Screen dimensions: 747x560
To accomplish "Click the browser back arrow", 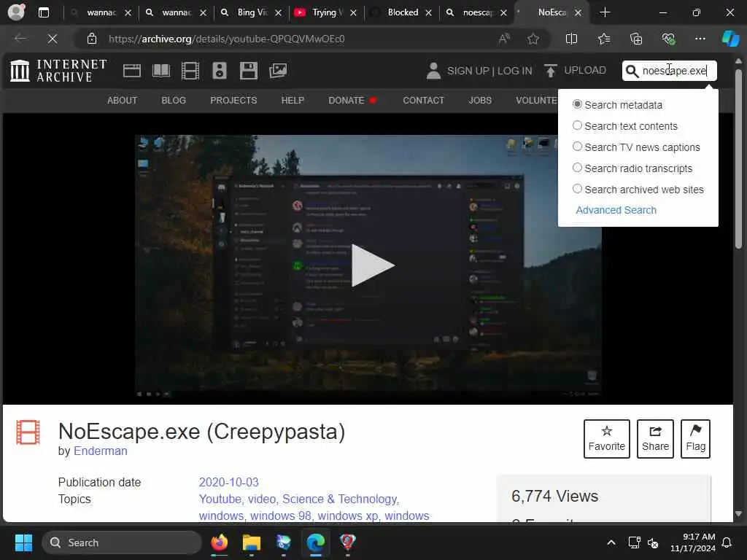I will point(20,39).
